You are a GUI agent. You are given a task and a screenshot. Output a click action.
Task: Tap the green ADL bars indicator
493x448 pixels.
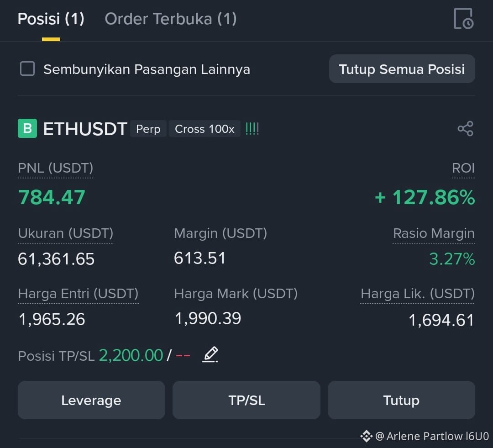click(252, 129)
